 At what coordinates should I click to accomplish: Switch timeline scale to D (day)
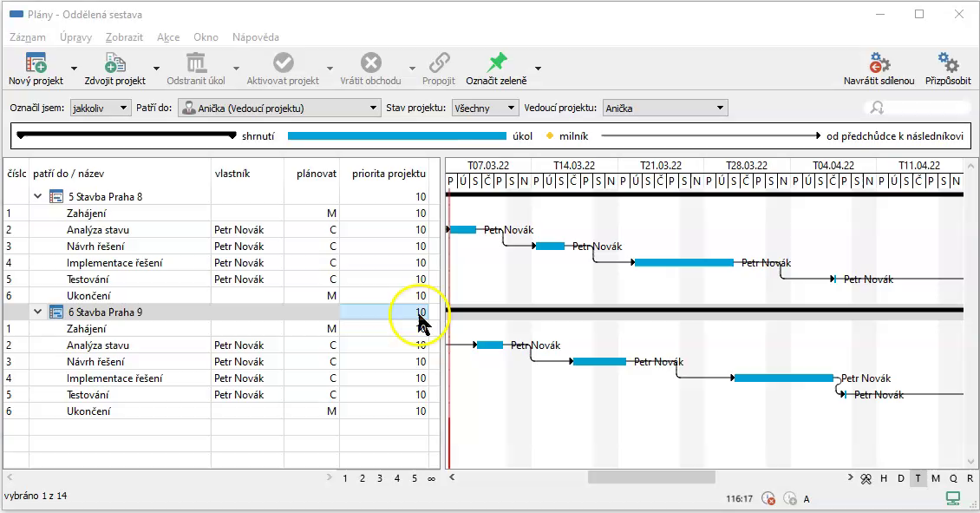[901, 478]
